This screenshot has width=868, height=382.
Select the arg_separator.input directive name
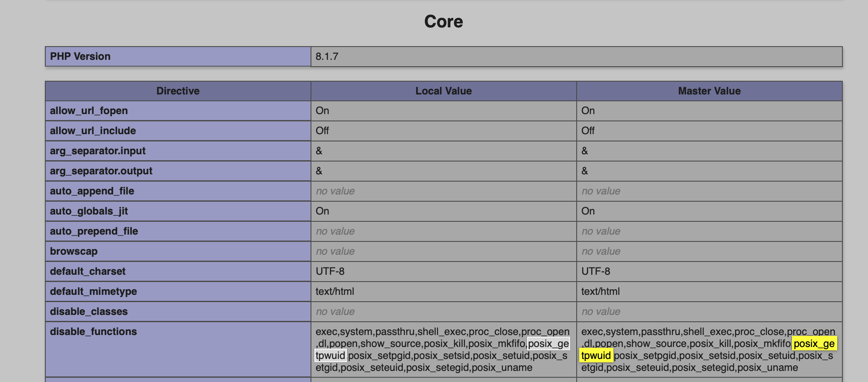click(x=98, y=151)
